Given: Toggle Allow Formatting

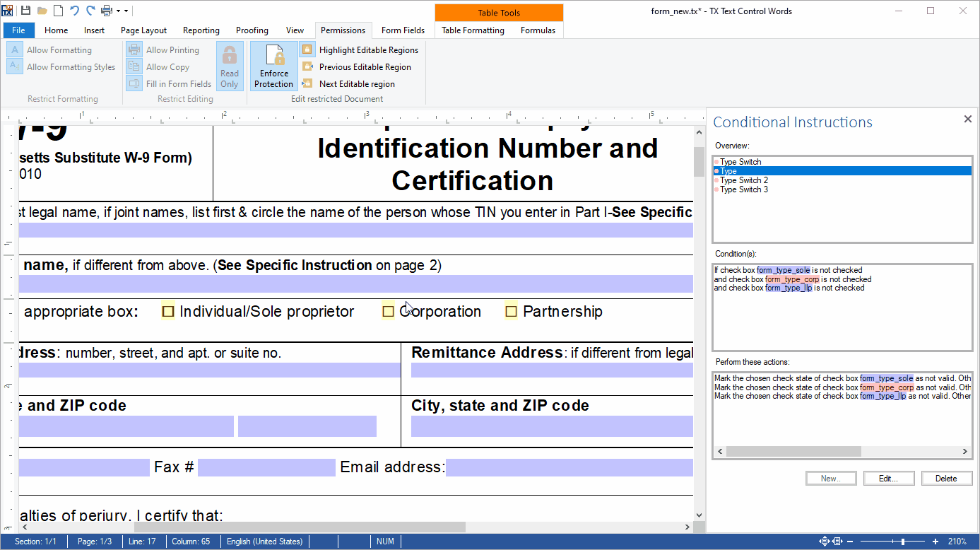Looking at the screenshot, I should click(x=50, y=50).
